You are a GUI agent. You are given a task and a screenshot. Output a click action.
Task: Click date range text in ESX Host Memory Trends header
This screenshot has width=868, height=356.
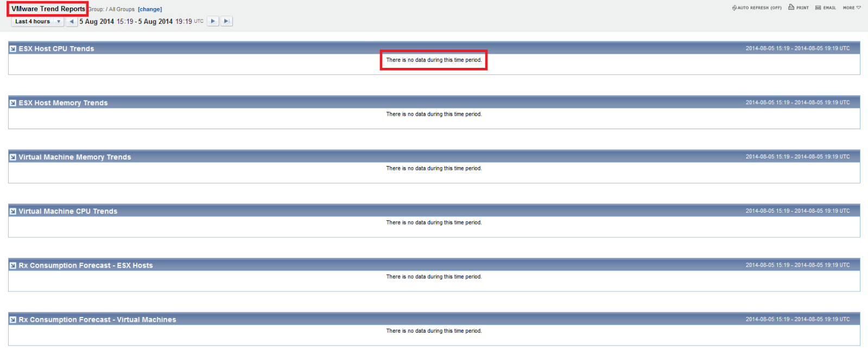point(797,103)
